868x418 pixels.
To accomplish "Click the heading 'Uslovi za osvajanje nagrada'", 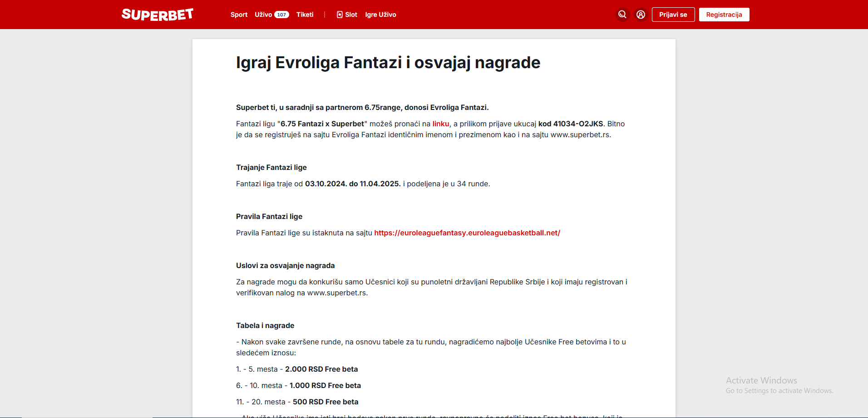I will click(x=286, y=265).
